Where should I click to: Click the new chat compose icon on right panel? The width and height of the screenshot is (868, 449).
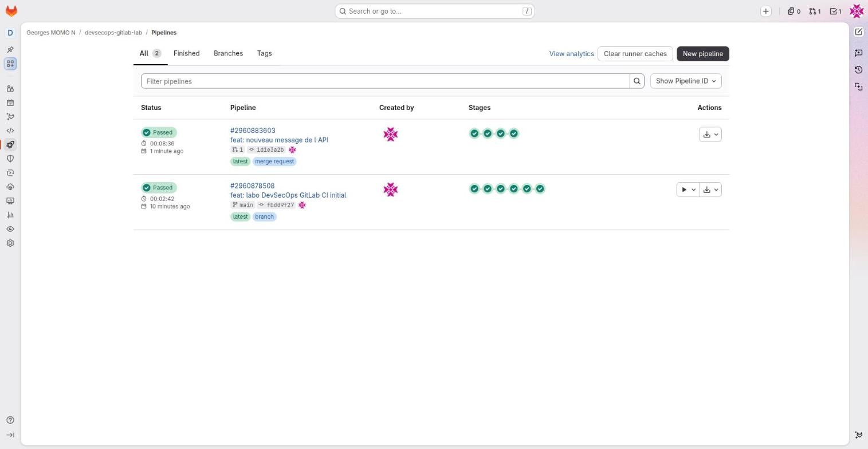click(x=858, y=32)
